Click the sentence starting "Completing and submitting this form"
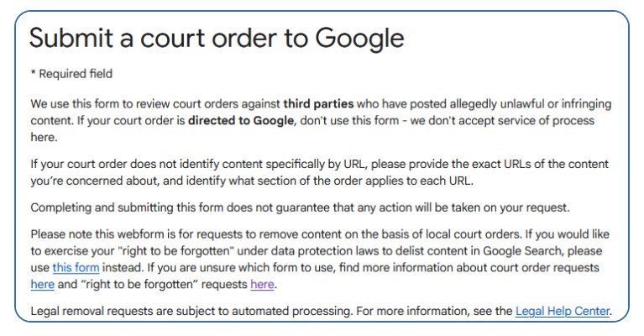The width and height of the screenshot is (644, 336). pyautogui.click(x=301, y=207)
